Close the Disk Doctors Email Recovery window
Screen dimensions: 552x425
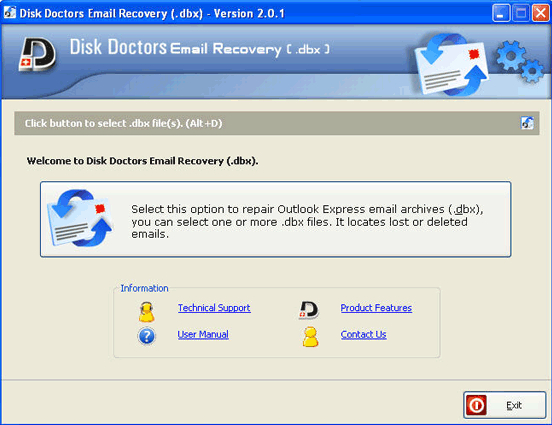541,13
